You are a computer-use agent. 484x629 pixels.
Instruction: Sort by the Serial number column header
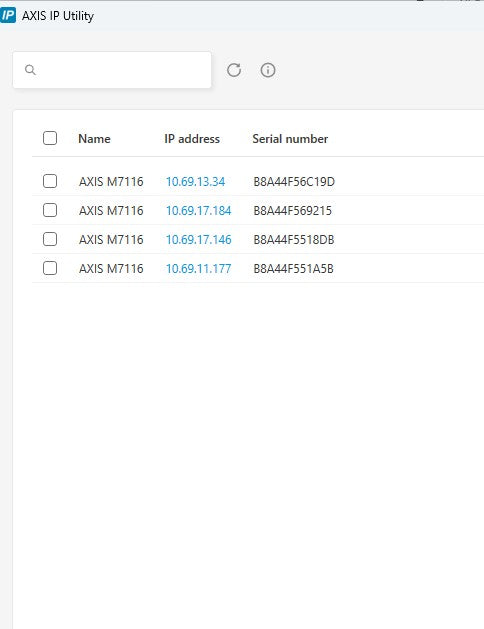290,139
